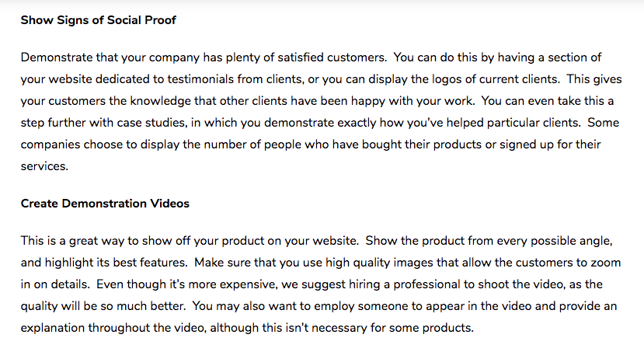644x352 pixels.
Task: Click the "Show Signs of Social Proof" heading
Action: pyautogui.click(x=98, y=19)
